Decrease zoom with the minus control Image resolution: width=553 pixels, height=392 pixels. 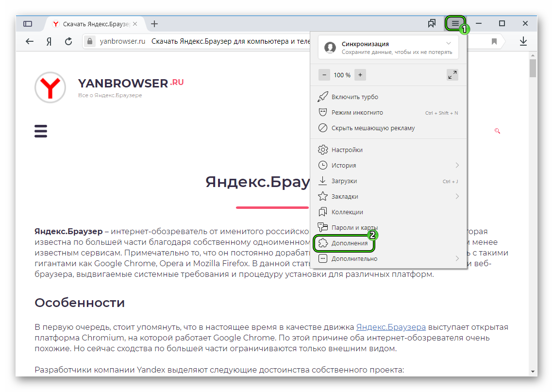pyautogui.click(x=324, y=75)
